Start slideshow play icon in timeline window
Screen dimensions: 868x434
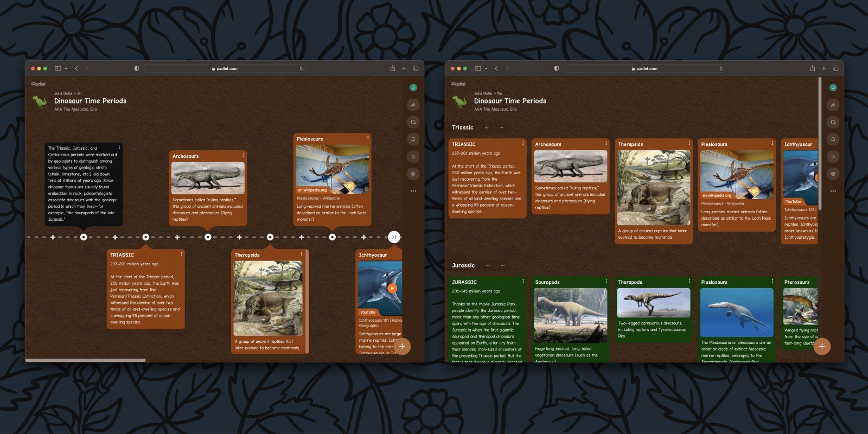click(x=413, y=157)
